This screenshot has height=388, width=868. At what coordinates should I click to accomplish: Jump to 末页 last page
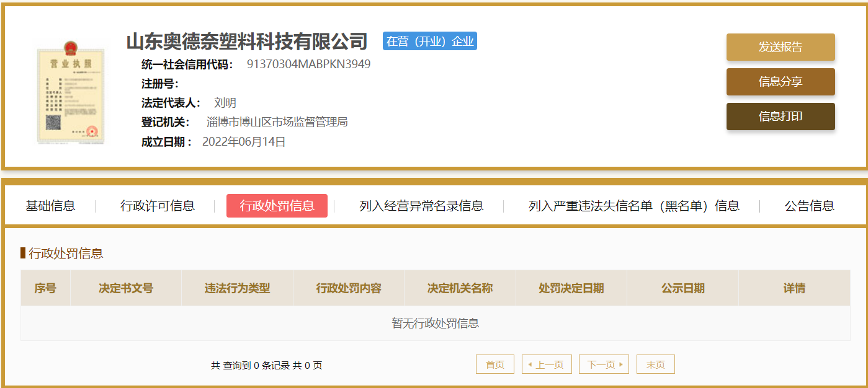click(655, 364)
